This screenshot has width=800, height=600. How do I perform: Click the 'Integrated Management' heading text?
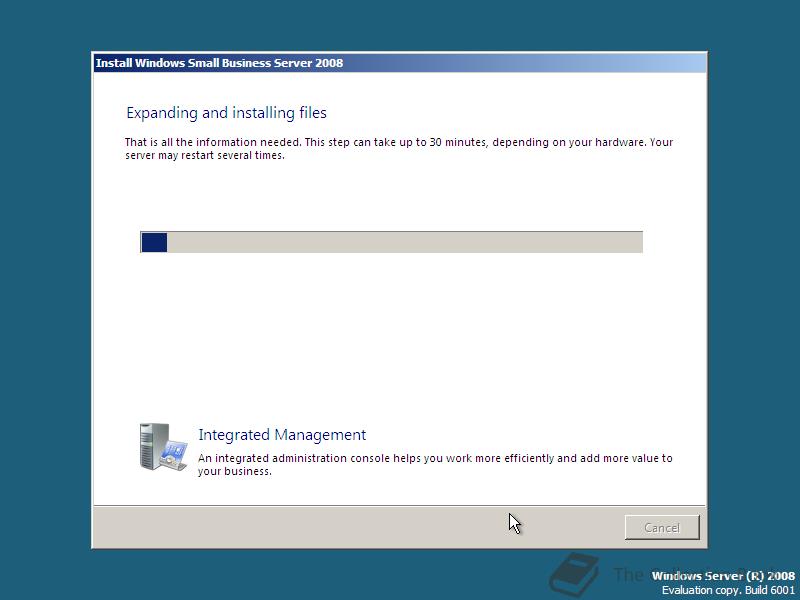point(282,435)
